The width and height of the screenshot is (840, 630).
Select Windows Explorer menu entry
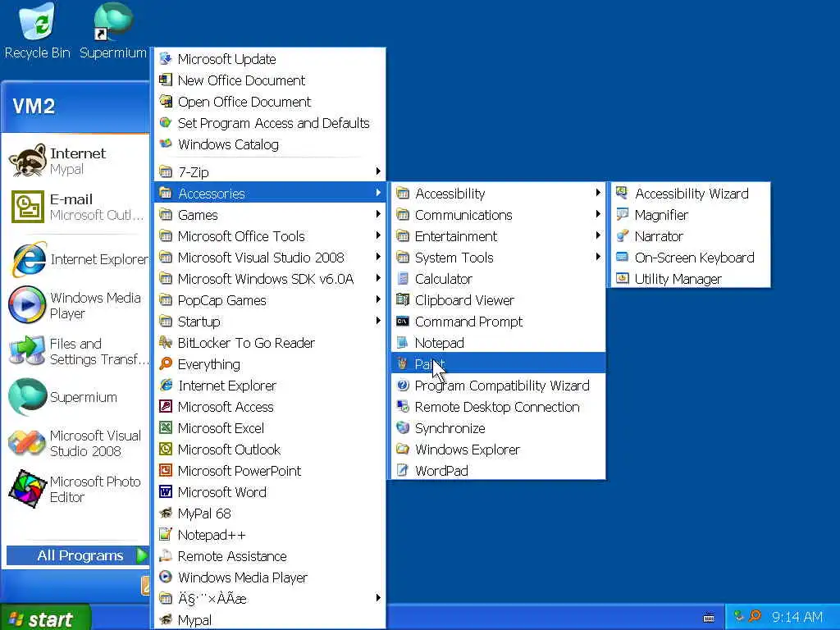[498, 449]
